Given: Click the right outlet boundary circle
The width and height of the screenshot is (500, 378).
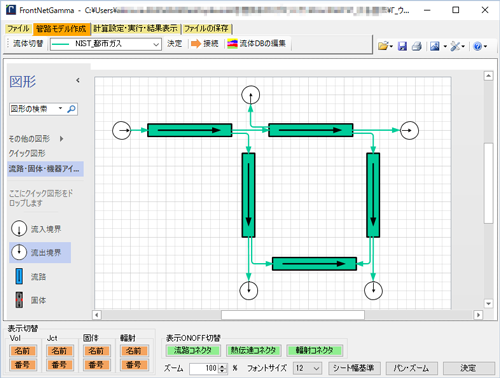Looking at the screenshot, I should [409, 130].
